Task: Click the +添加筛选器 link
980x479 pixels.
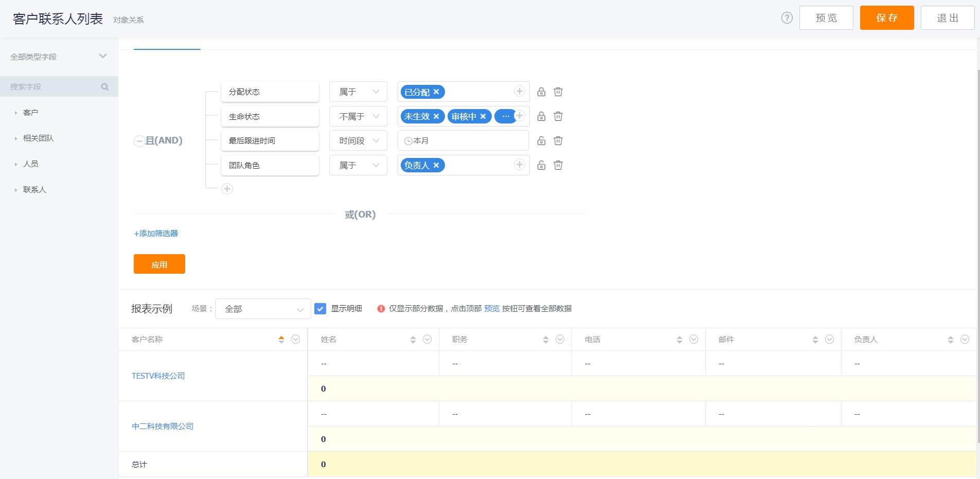Action: [x=156, y=234]
